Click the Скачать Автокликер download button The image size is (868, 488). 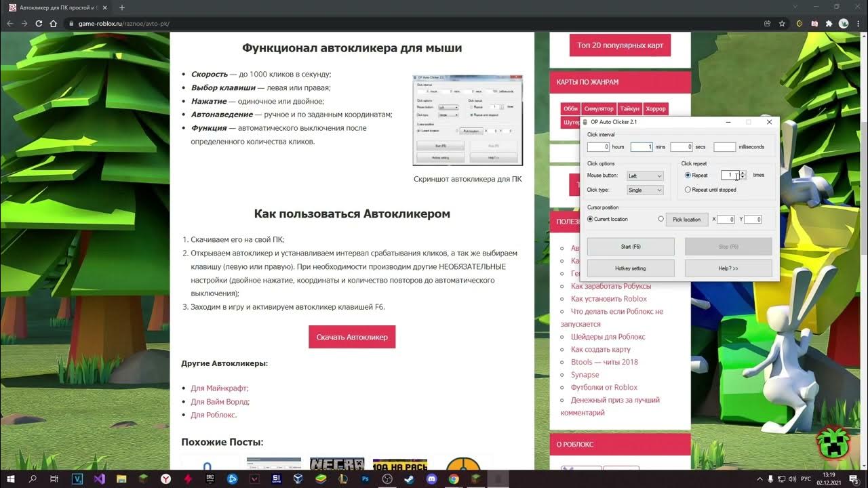(352, 337)
